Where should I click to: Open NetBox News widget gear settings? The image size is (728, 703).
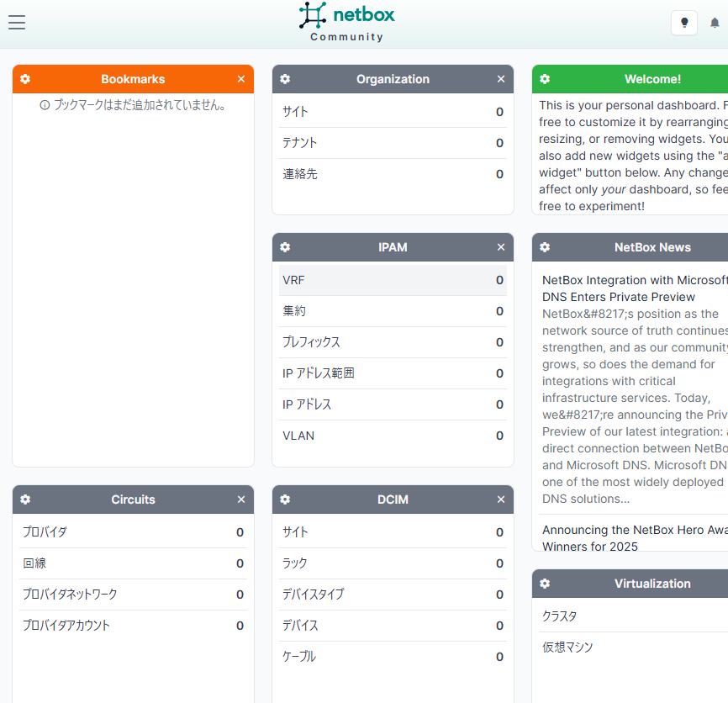(x=545, y=247)
